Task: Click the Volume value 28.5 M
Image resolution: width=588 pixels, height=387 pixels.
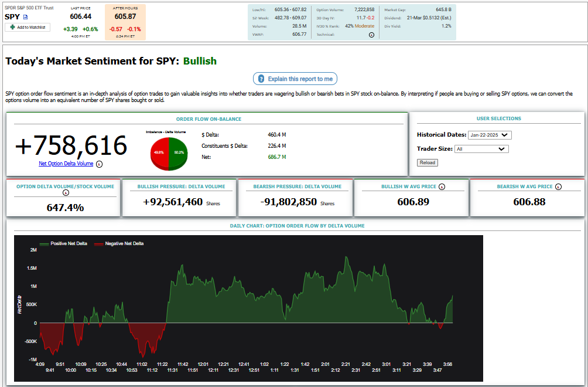Action: (299, 26)
